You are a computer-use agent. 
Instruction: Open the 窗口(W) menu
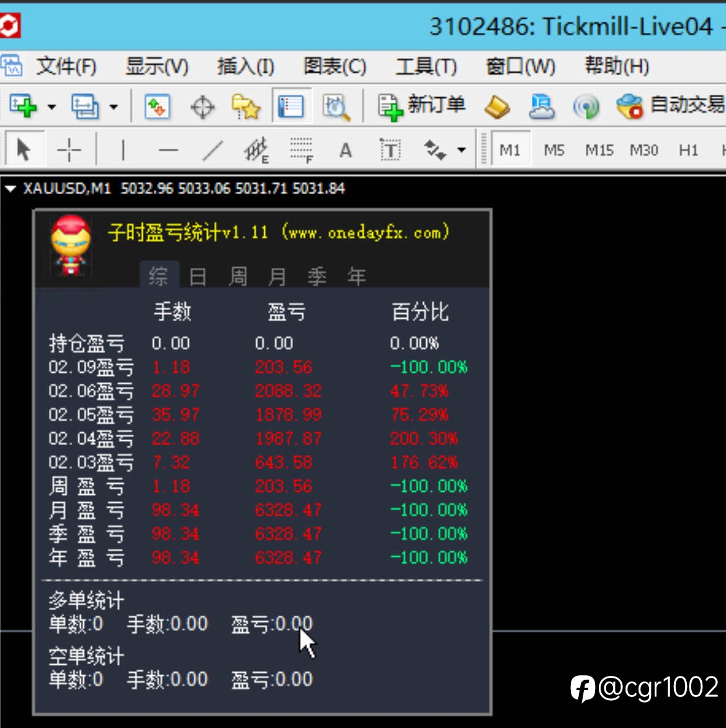coord(520,66)
